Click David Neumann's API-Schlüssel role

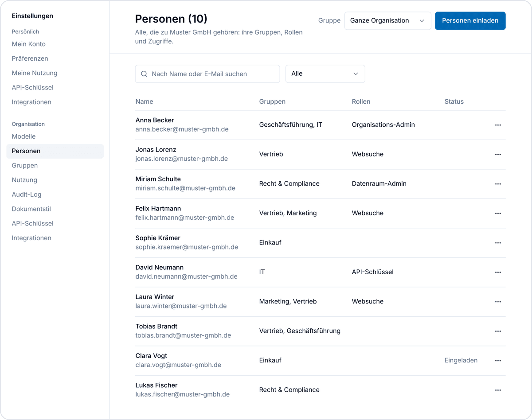373,272
